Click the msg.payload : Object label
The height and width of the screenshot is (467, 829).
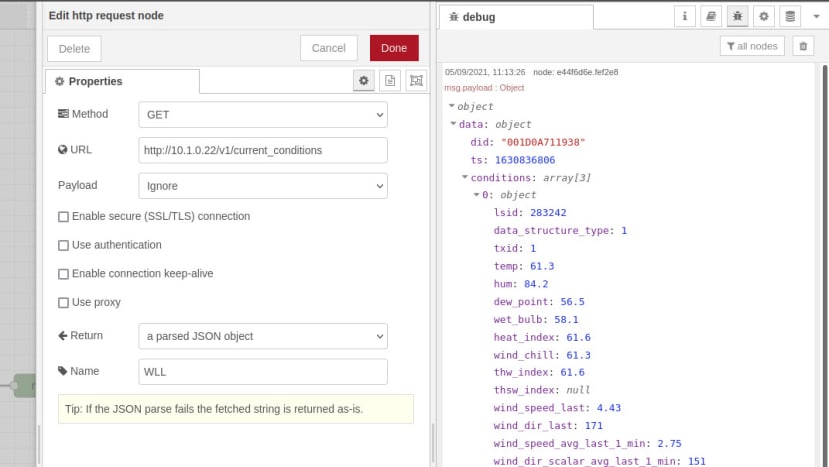[x=484, y=88]
